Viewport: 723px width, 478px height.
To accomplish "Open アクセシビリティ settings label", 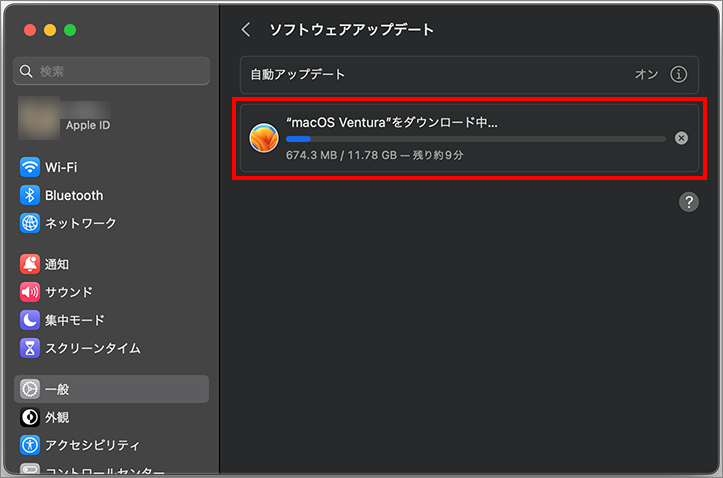I will pyautogui.click(x=92, y=445).
